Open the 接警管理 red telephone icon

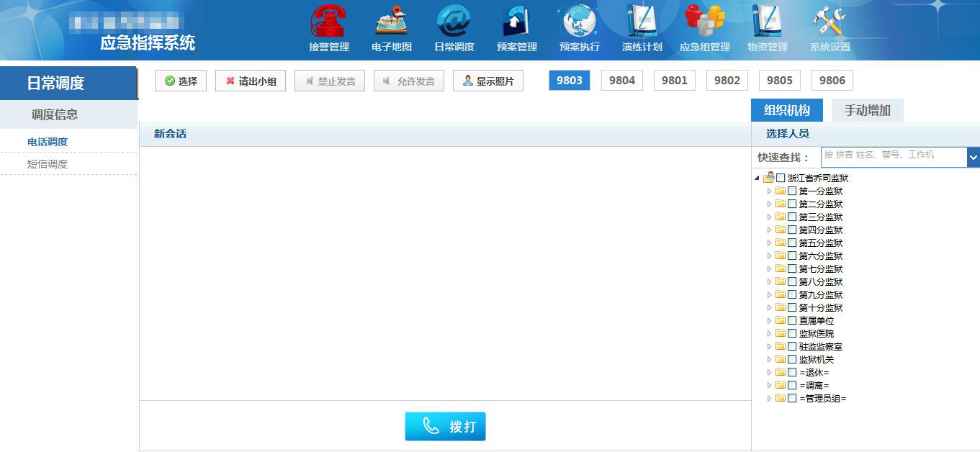(x=328, y=22)
